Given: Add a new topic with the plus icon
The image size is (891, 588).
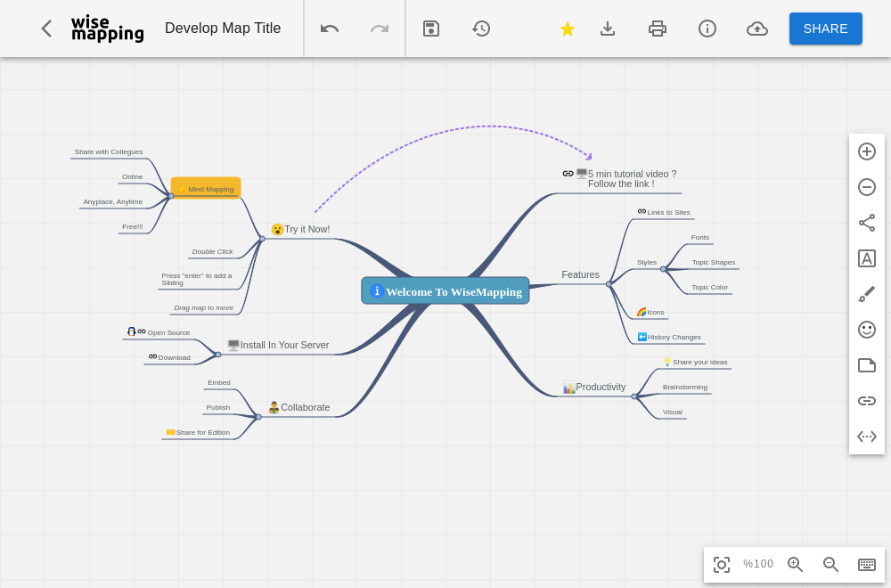Looking at the screenshot, I should [x=867, y=151].
